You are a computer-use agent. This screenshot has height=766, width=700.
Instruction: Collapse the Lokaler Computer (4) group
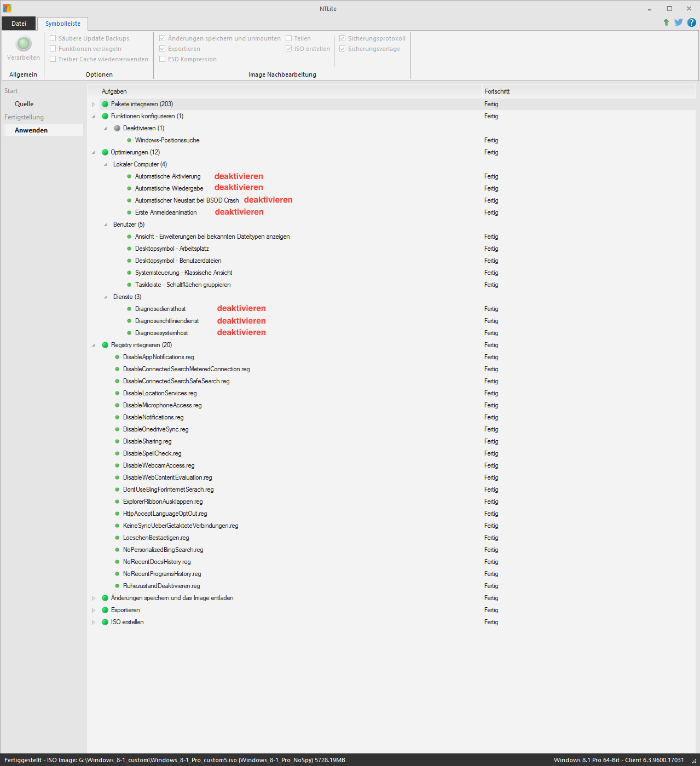pos(106,164)
